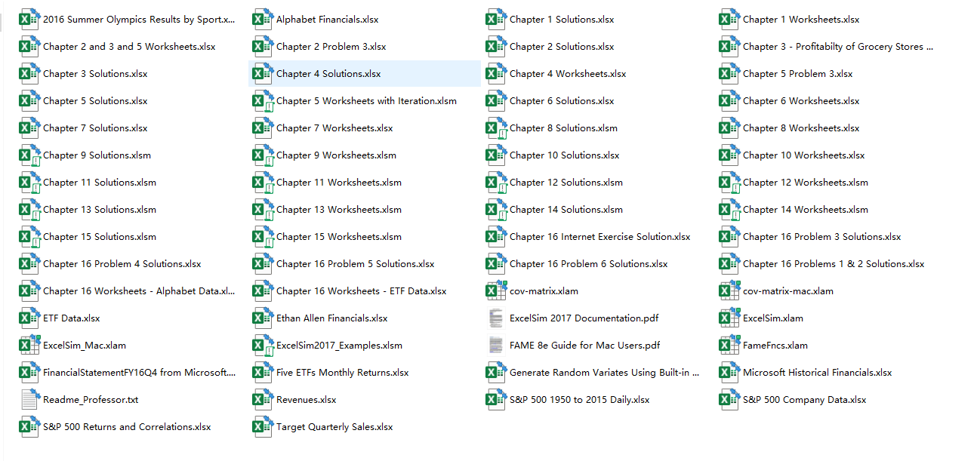Select the Excel icon for Chapter 3 Solutions.xlsx
This screenshot has height=461, width=980.
click(29, 74)
